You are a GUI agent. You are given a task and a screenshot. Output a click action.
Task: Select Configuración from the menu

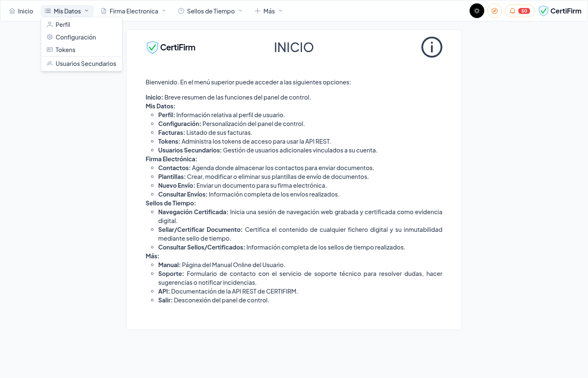[81, 37]
